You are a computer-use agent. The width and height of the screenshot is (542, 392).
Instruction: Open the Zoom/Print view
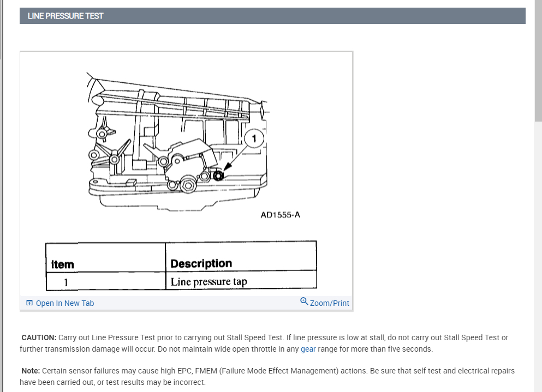tap(325, 302)
